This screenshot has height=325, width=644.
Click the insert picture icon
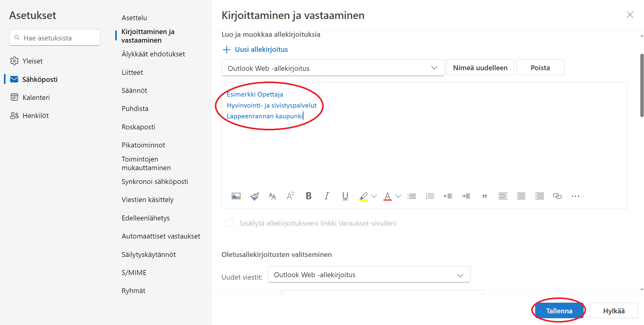click(236, 196)
